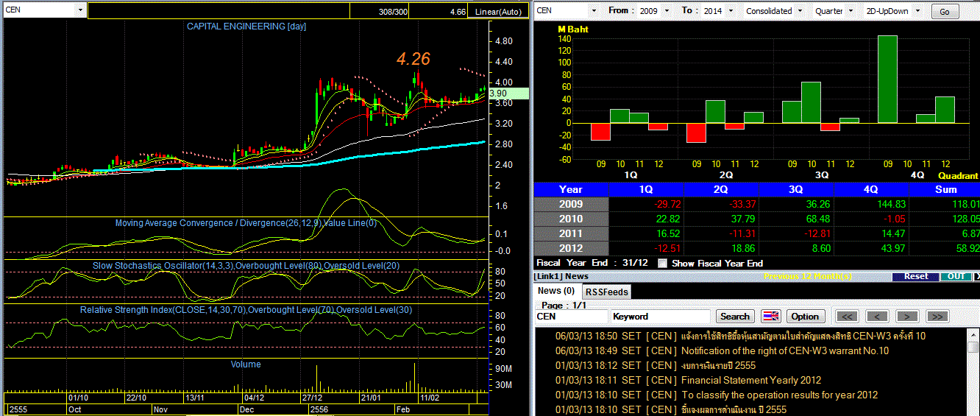980x416 pixels.
Task: Select the green 3Q 10 bar
Action: [x=811, y=102]
